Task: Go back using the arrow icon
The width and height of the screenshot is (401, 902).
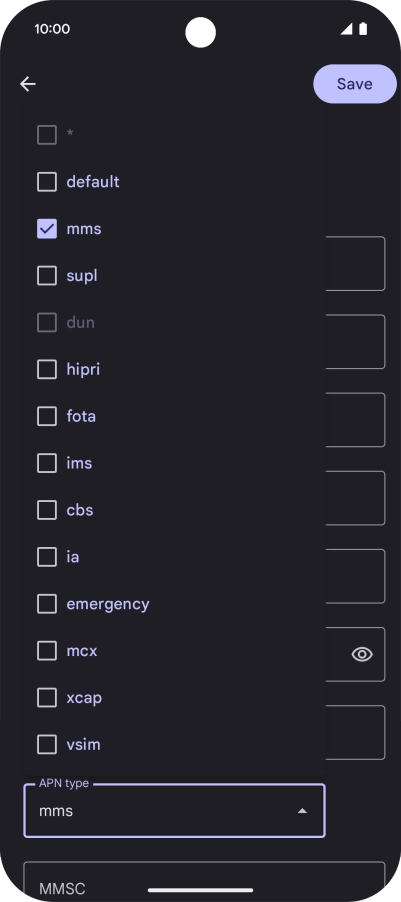Action: pos(28,84)
